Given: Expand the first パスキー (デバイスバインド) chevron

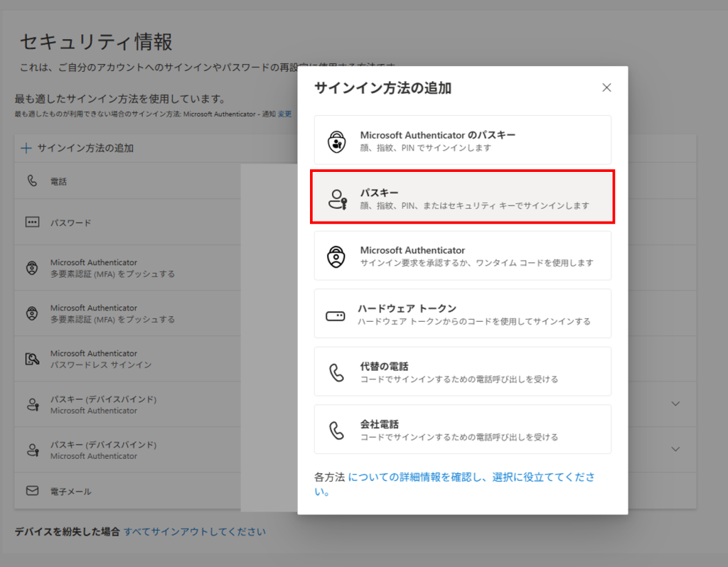Looking at the screenshot, I should pos(675,404).
